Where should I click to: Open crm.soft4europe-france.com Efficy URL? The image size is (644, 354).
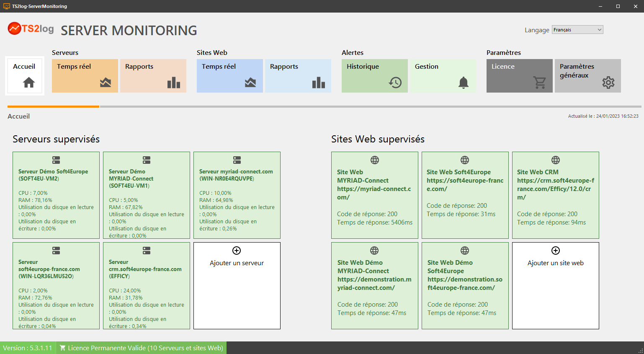point(556,189)
